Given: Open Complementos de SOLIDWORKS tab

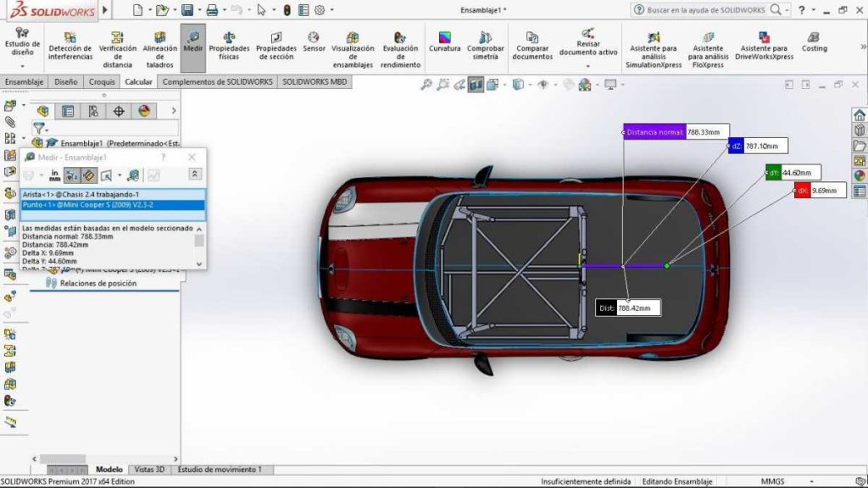Looking at the screenshot, I should pyautogui.click(x=218, y=82).
